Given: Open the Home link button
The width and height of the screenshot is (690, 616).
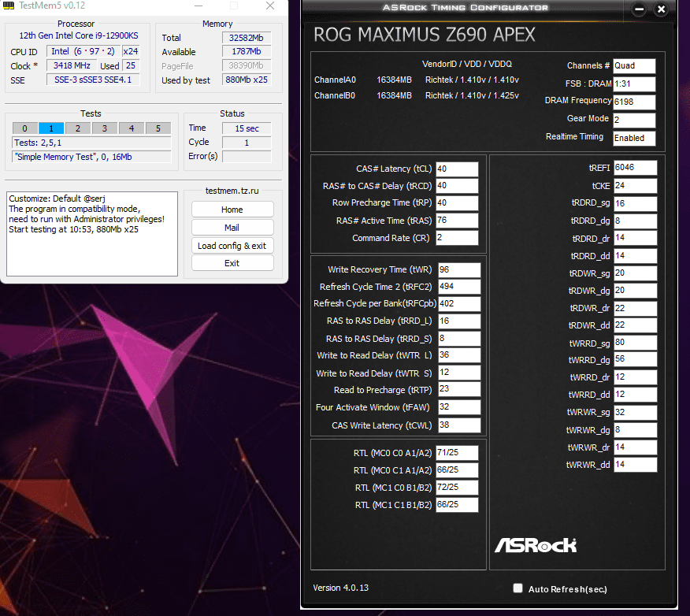Looking at the screenshot, I should 232,210.
